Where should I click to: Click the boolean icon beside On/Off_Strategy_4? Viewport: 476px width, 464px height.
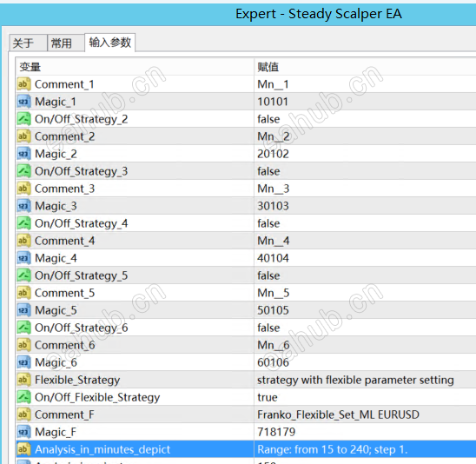point(23,223)
